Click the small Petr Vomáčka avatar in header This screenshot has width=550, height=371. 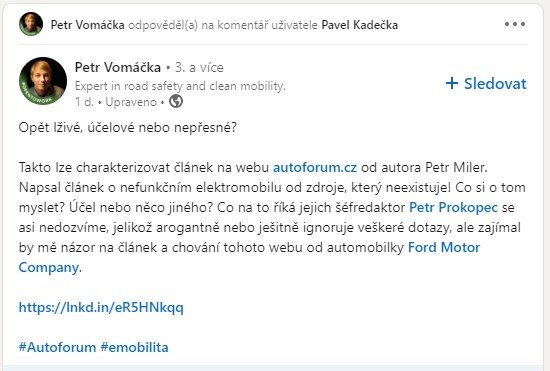pos(31,24)
